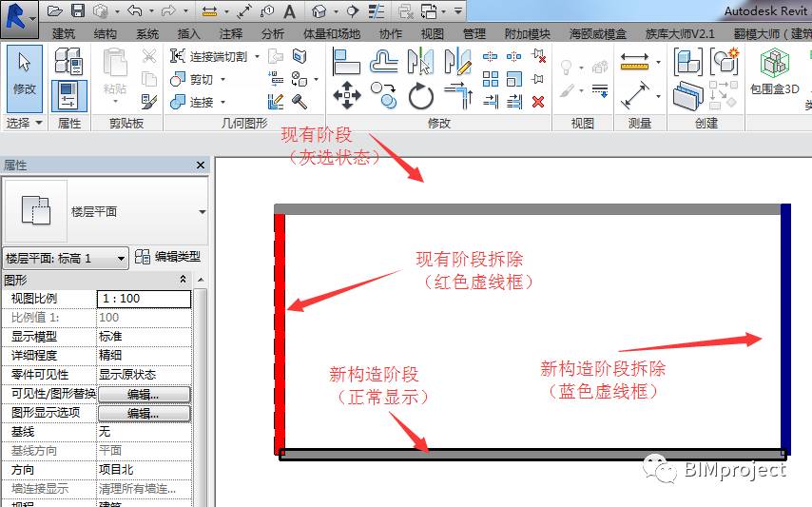Open the 结构 ribbon tab

pyautogui.click(x=106, y=34)
